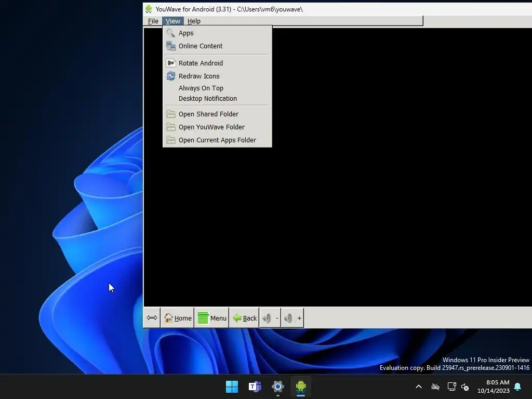
Task: Raise volume with speaker plus button
Action: (292, 318)
